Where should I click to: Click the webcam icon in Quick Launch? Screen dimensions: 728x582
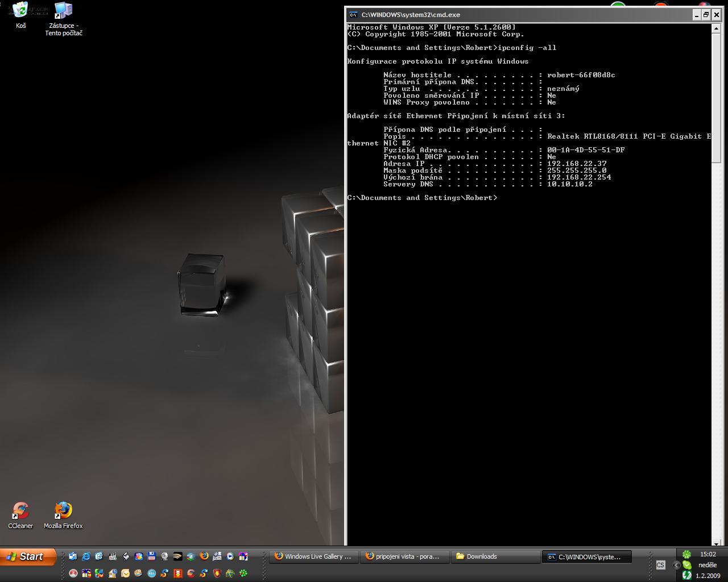pyautogui.click(x=164, y=556)
